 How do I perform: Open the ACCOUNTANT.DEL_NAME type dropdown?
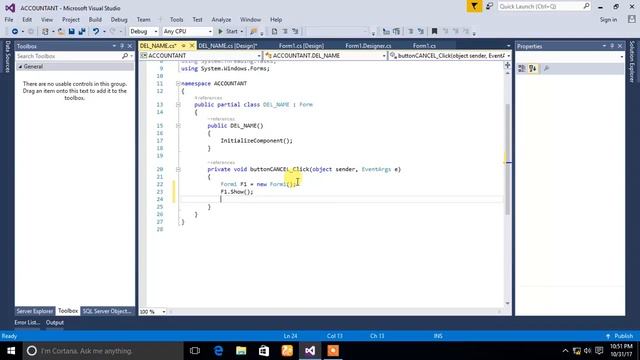[325, 56]
